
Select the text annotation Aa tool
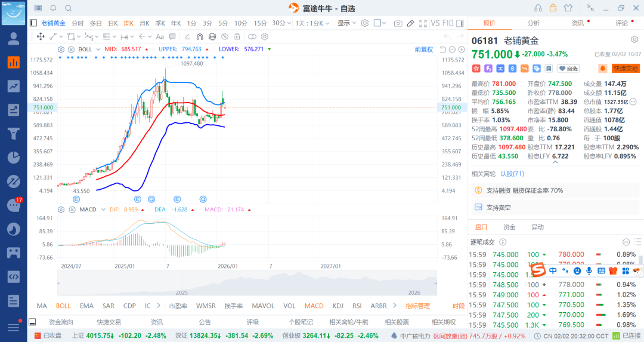click(x=160, y=36)
